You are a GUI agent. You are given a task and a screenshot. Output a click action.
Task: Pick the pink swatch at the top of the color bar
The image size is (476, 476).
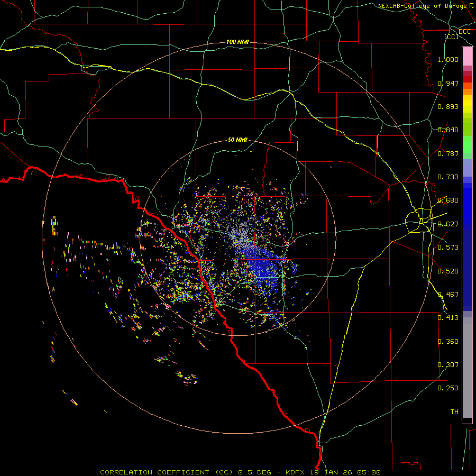pos(467,57)
